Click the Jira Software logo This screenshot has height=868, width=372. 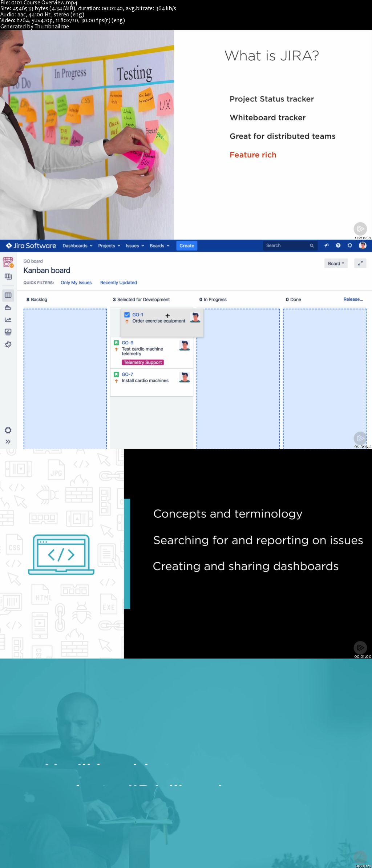click(31, 245)
